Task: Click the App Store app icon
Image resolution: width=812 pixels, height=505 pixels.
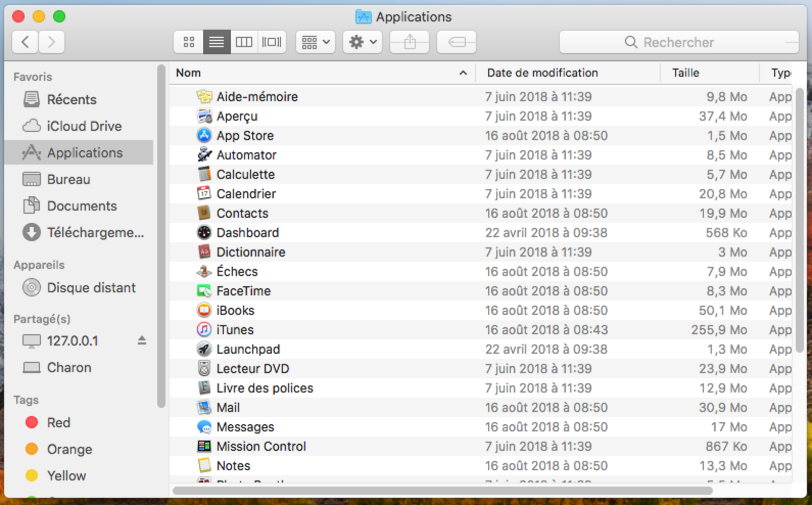Action: pyautogui.click(x=204, y=135)
